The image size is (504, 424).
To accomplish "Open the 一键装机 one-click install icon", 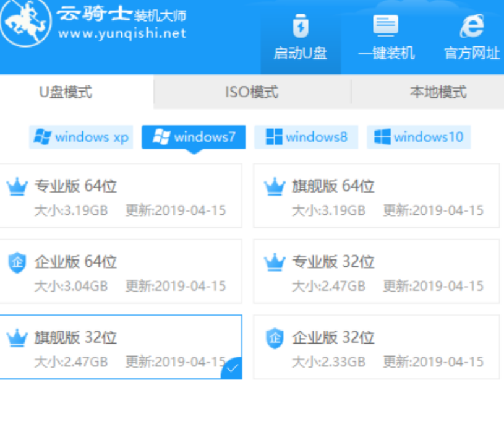I will click(386, 27).
